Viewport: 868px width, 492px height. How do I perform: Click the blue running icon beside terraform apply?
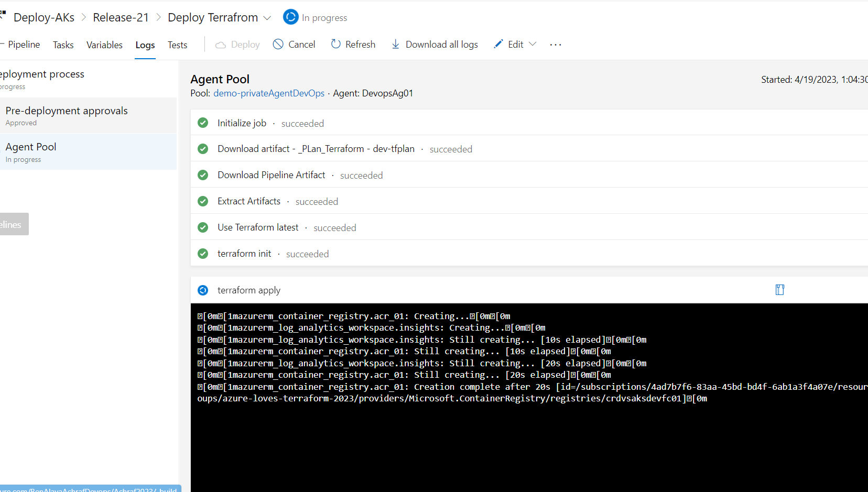(203, 290)
